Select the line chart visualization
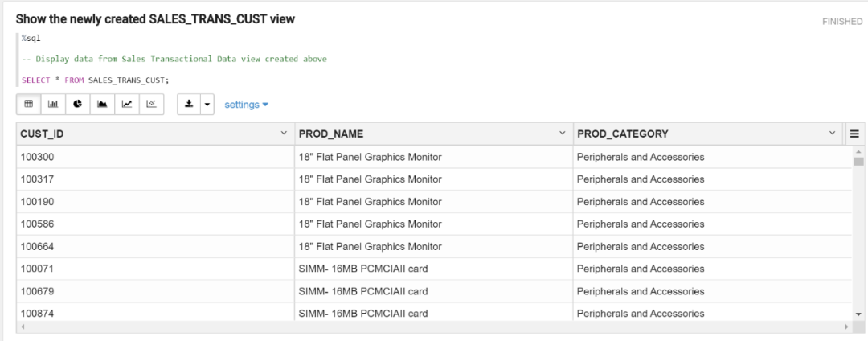Image resolution: width=868 pixels, height=341 pixels. click(127, 104)
